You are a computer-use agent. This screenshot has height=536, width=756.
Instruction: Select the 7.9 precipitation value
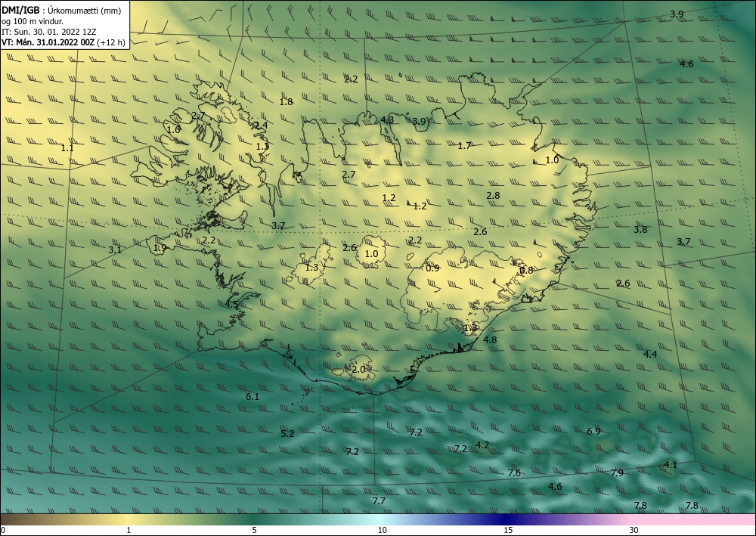617,472
